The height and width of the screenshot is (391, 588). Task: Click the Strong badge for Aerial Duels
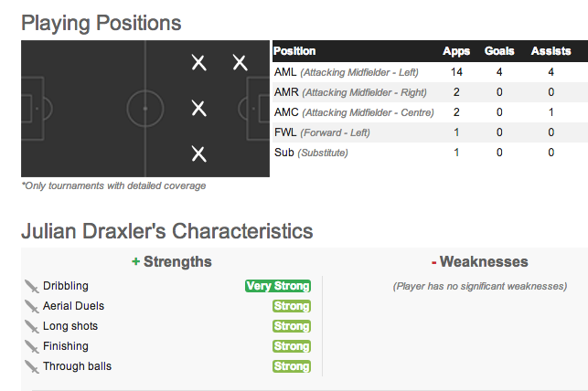click(292, 306)
